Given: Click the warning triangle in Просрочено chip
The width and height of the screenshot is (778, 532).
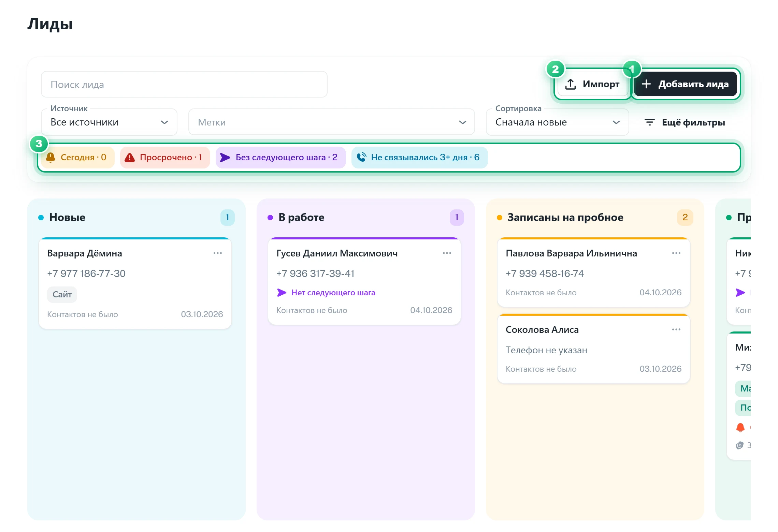Looking at the screenshot, I should (130, 157).
